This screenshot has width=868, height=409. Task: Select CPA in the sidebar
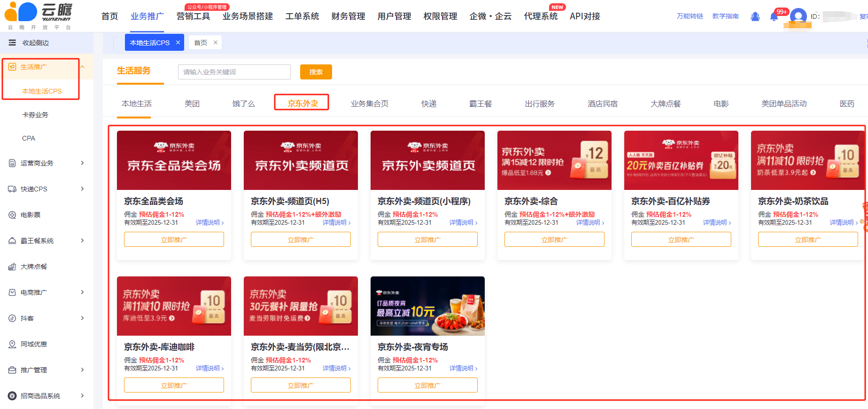[x=29, y=138]
